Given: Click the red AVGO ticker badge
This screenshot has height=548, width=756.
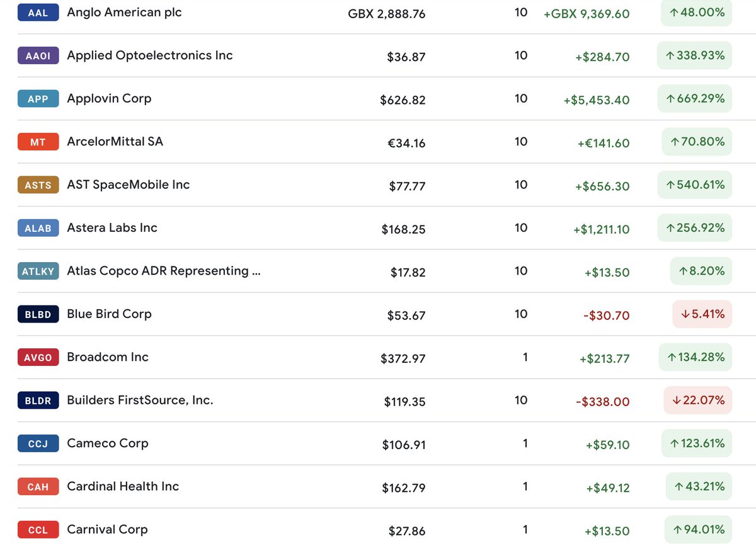Looking at the screenshot, I should pos(38,357).
